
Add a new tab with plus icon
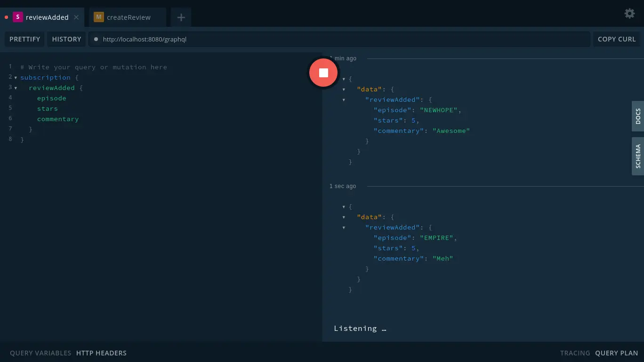(181, 17)
